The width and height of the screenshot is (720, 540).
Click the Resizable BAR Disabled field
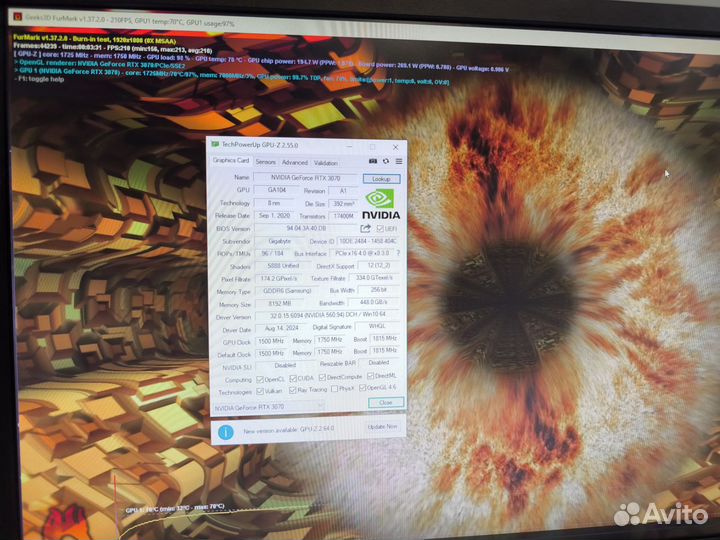(379, 362)
